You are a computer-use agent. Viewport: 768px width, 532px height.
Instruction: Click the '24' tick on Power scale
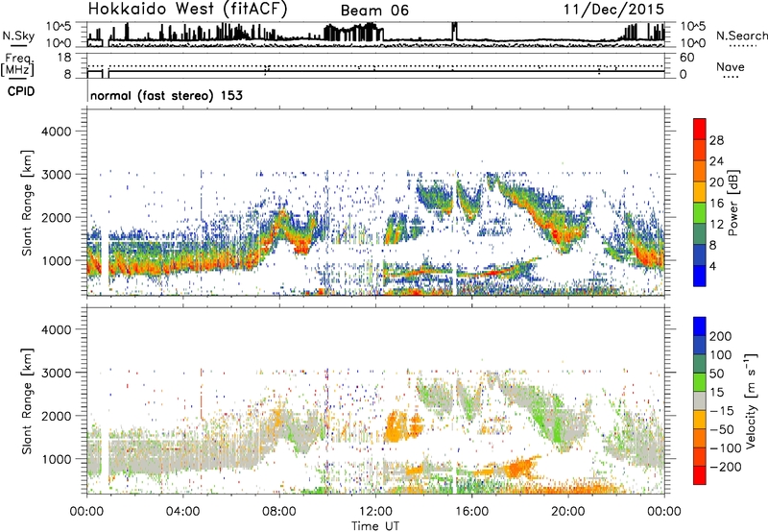coord(716,161)
